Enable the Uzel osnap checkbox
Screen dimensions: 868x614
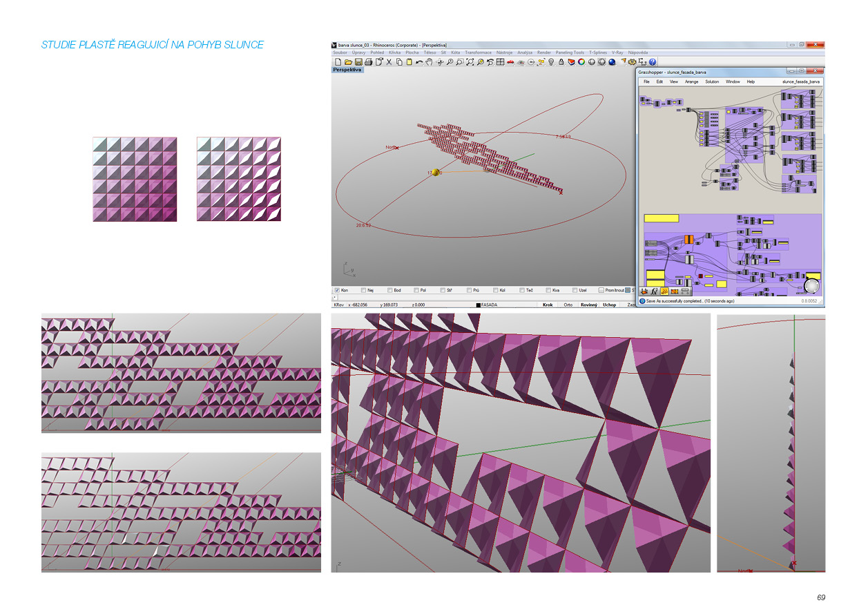(x=575, y=290)
